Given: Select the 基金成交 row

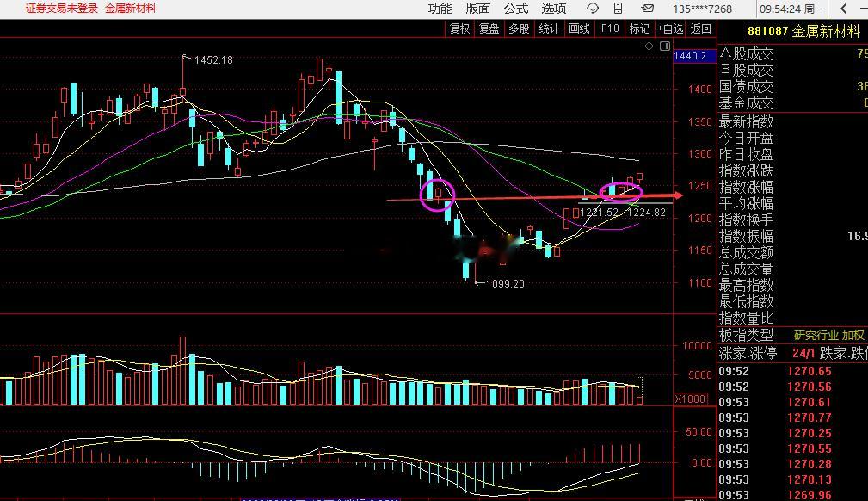Looking at the screenshot, I should [x=792, y=102].
